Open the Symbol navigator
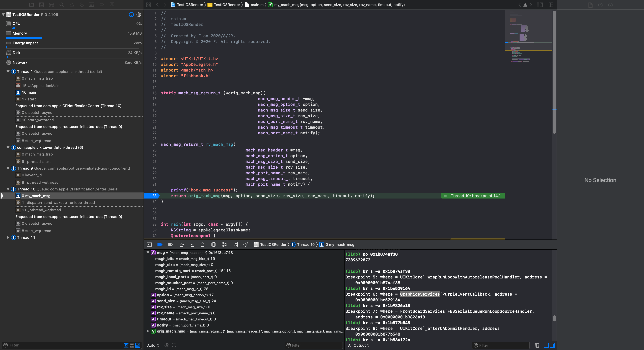This screenshot has height=350, width=644. click(x=51, y=5)
